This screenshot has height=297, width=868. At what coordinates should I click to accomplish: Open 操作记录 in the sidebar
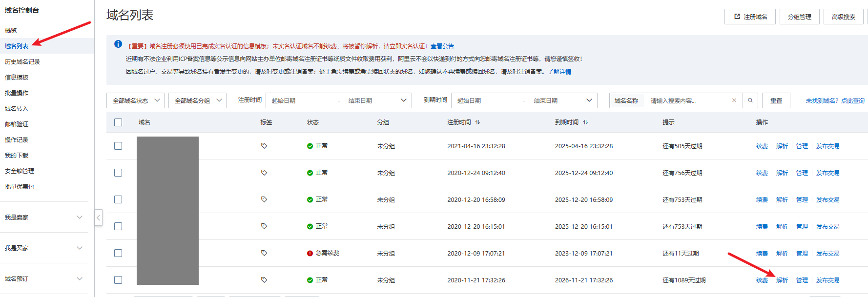[17, 139]
